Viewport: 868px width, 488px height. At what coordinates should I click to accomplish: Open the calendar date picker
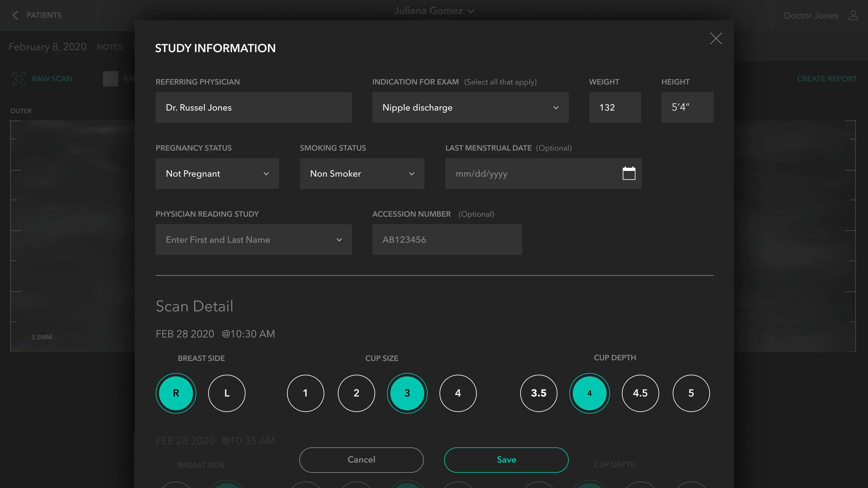click(628, 173)
